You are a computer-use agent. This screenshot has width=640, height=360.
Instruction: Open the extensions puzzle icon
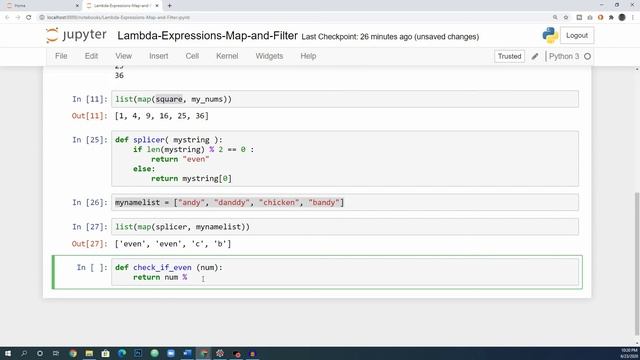611,18
